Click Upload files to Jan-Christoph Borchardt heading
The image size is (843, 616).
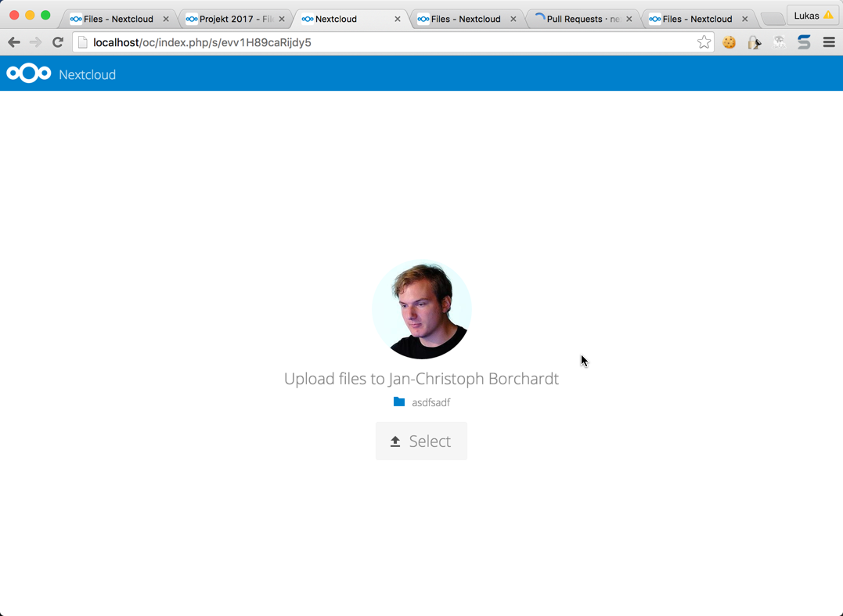click(421, 378)
